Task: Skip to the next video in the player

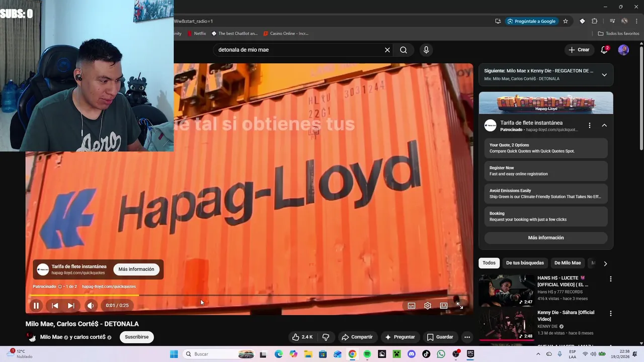Action: click(71, 305)
